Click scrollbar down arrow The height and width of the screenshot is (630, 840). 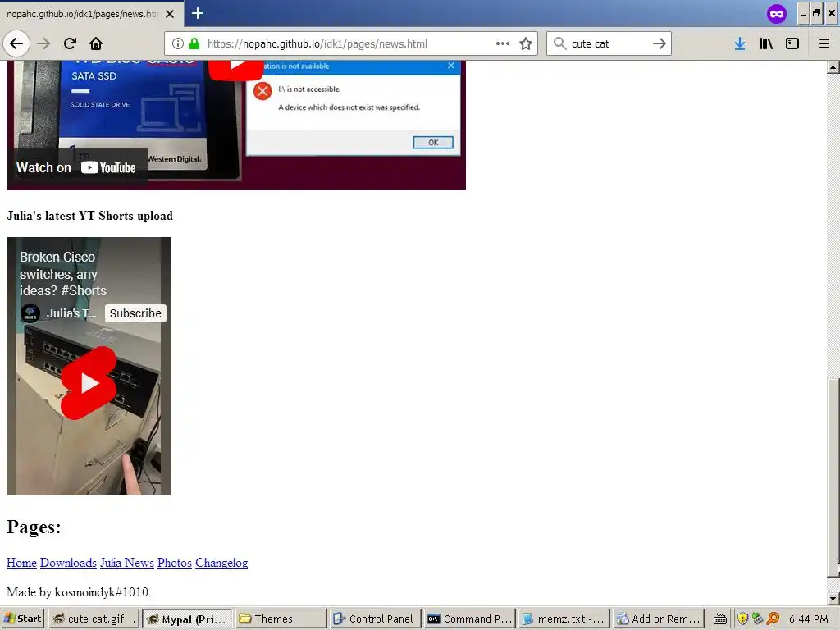833,598
